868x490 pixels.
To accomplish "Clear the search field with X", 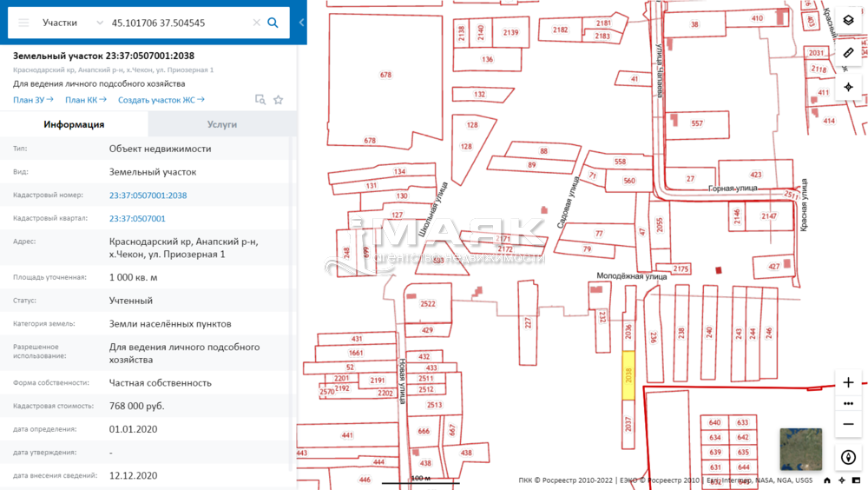I will [256, 23].
